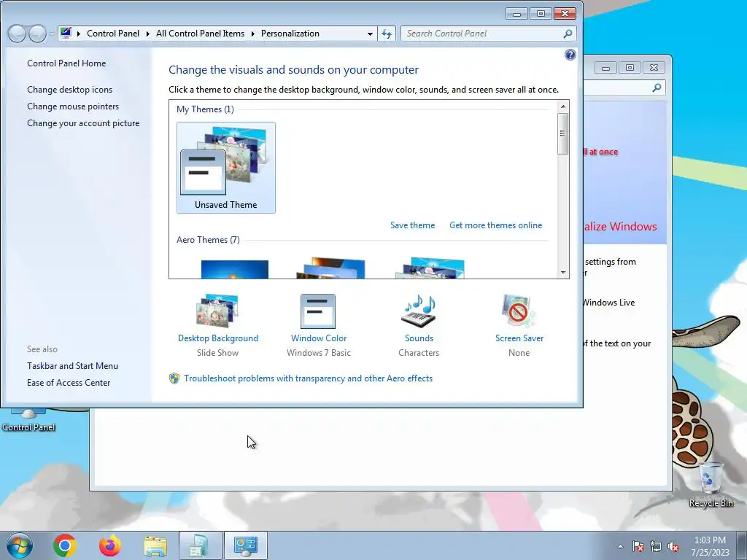Image resolution: width=747 pixels, height=560 pixels.
Task: Go to Control Panel breadcrumb
Action: [x=113, y=34]
